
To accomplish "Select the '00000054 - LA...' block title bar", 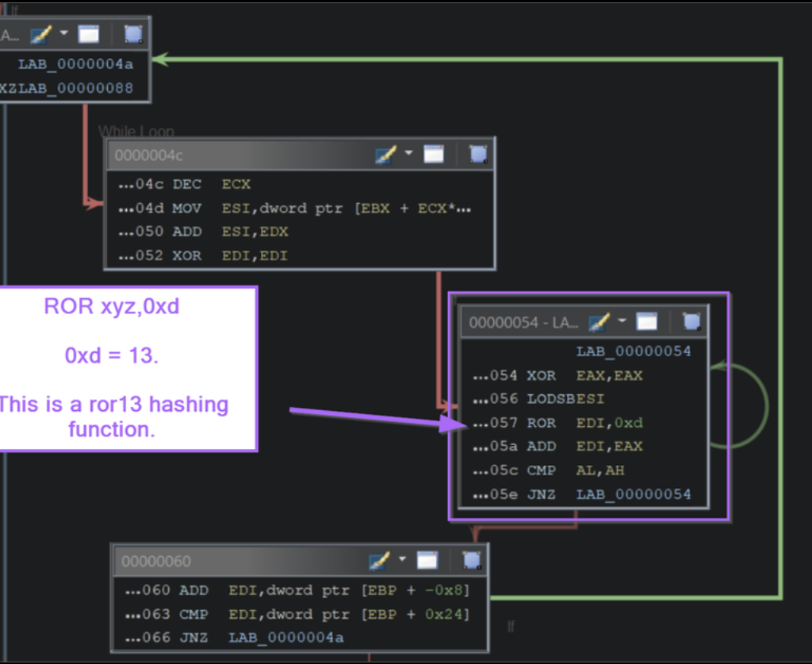I will point(584,321).
